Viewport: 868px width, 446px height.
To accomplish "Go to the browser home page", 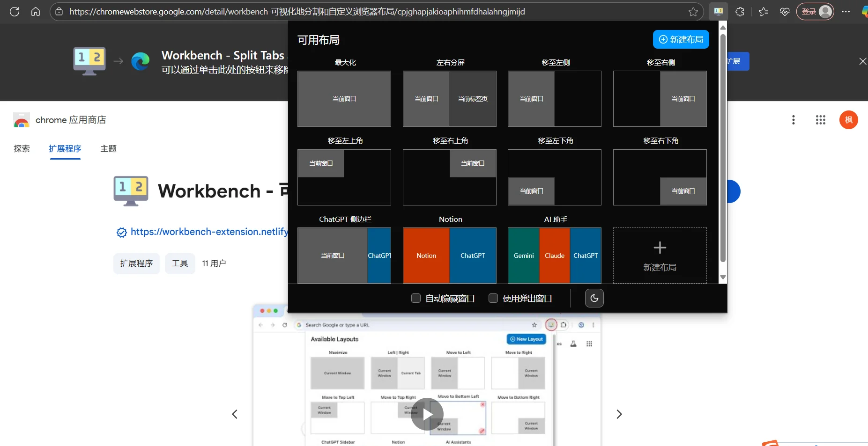I will (x=36, y=12).
